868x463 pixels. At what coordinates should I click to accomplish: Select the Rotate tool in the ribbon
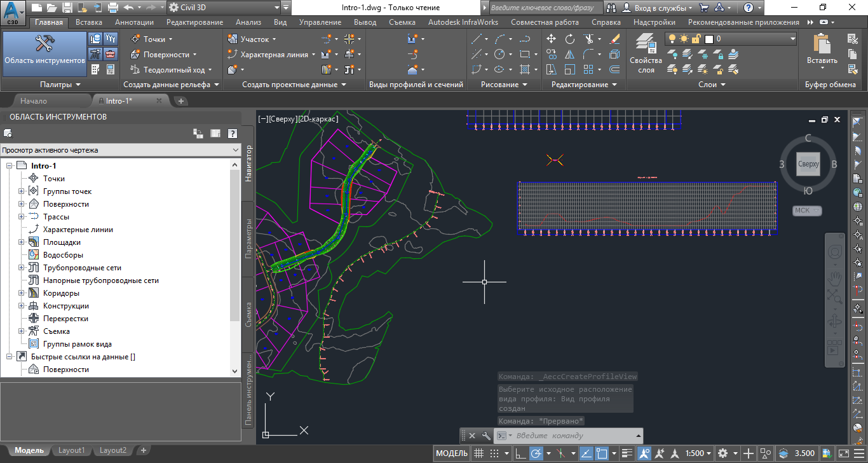(570, 39)
